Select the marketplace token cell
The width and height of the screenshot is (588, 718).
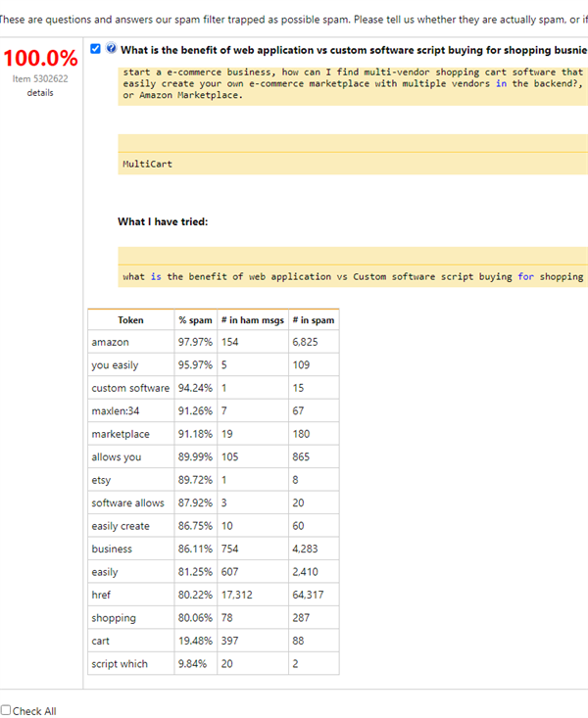pyautogui.click(x=131, y=434)
